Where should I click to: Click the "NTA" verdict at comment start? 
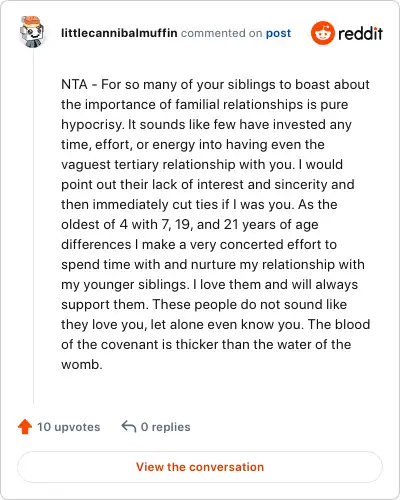(x=74, y=84)
